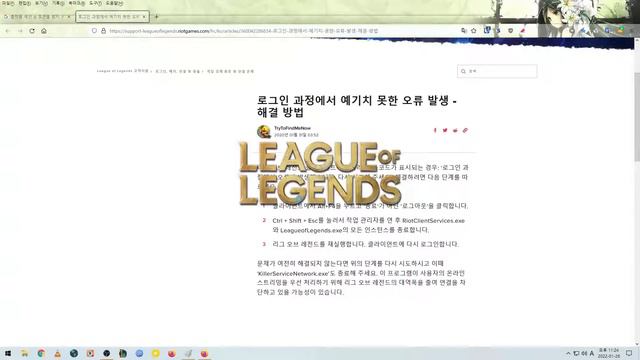Image resolution: width=640 pixels, height=360 pixels.
Task: Click the author name TryToFindMeNow
Action: pos(292,128)
